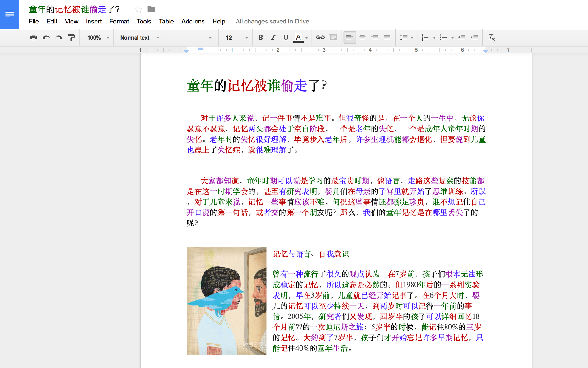Open the Insert menu
588x368 pixels.
94,21
